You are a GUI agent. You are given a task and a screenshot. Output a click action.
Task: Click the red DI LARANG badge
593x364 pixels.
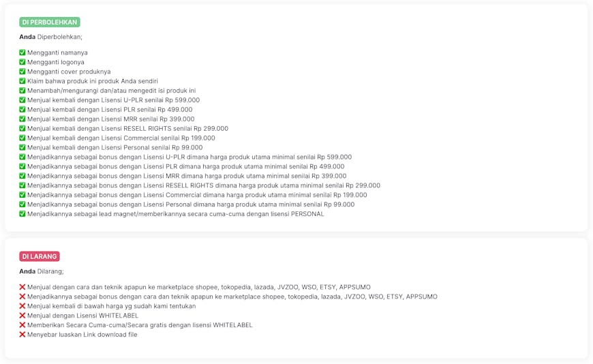click(40, 257)
